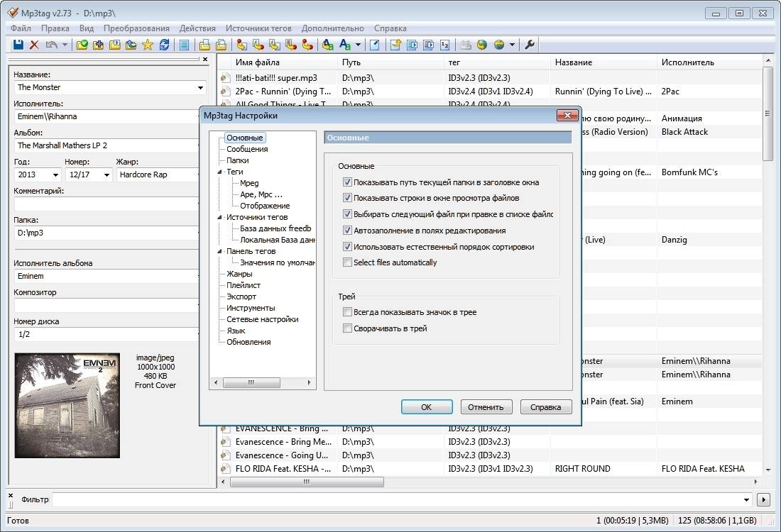Close the tag panel with its small x
This screenshot has width=781, height=532.
coord(205,59)
